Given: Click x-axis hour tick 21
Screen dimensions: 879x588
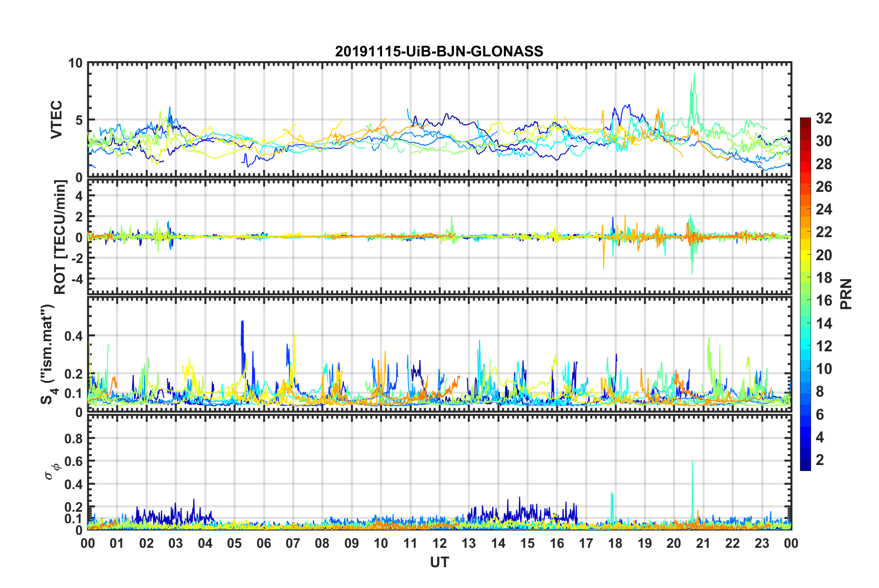Looking at the screenshot, I should click(703, 544).
